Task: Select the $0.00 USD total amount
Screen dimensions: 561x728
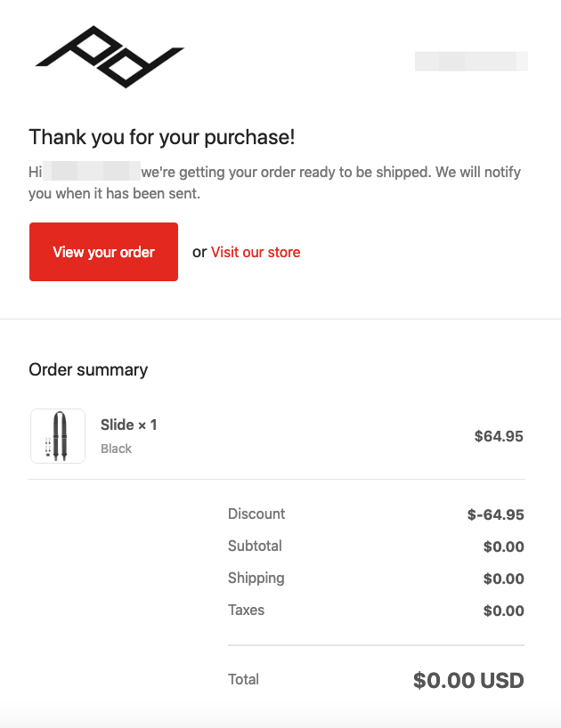Action: tap(468, 681)
